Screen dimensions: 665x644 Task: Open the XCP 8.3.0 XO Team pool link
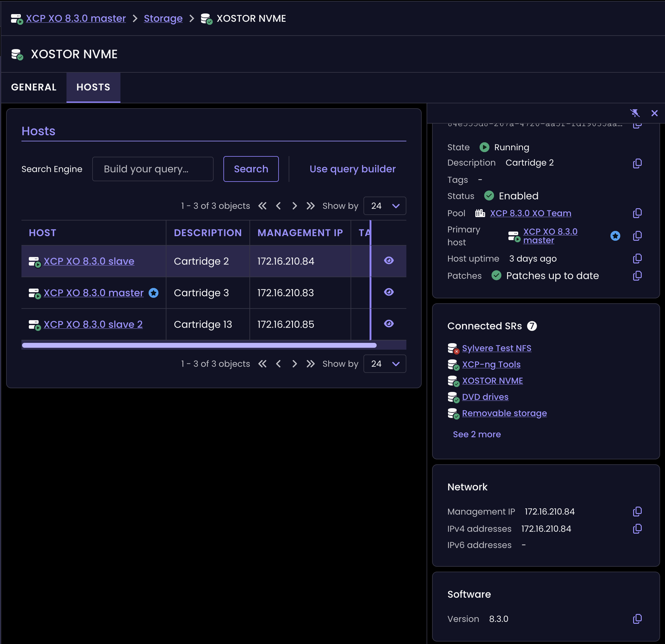[x=531, y=213]
